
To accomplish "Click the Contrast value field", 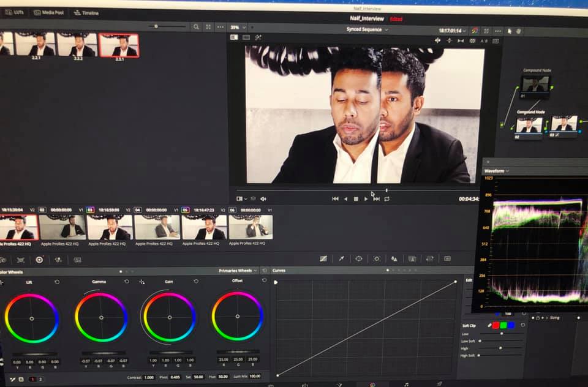I will point(149,377).
